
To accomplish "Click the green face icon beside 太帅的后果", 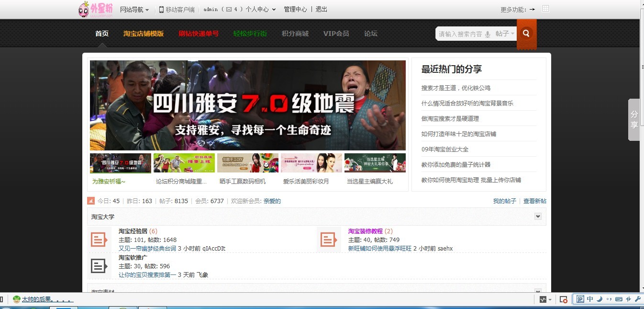I will 17,299.
